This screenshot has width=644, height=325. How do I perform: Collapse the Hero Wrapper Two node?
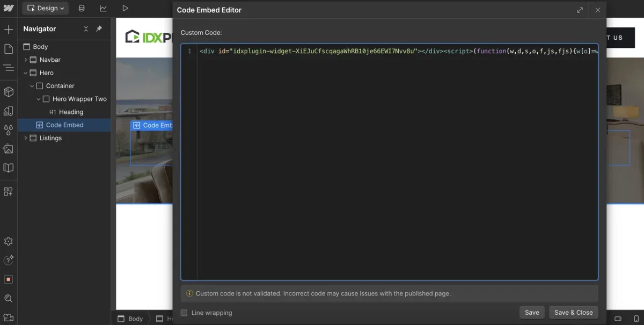(39, 99)
